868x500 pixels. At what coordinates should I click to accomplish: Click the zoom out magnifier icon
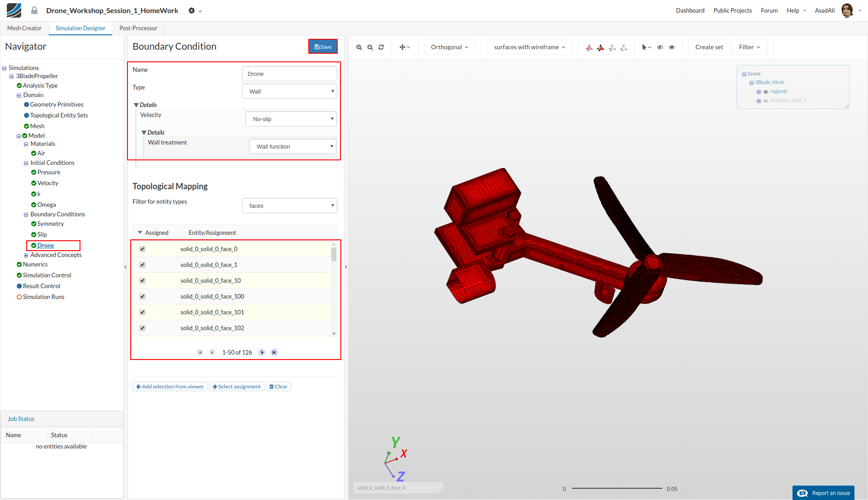[x=370, y=47]
